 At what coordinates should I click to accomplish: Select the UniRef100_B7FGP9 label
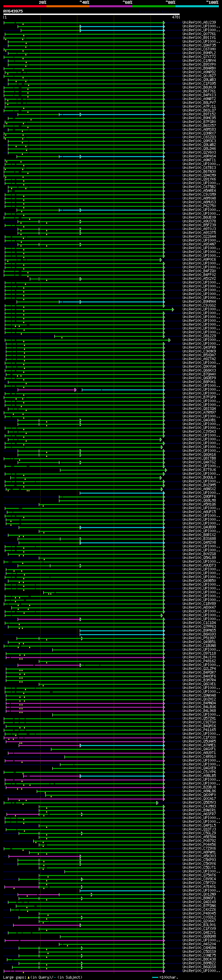[x=199, y=397]
